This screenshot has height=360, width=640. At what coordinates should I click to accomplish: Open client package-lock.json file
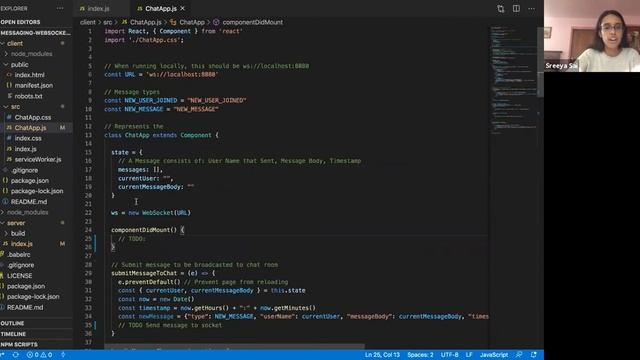pos(36,191)
